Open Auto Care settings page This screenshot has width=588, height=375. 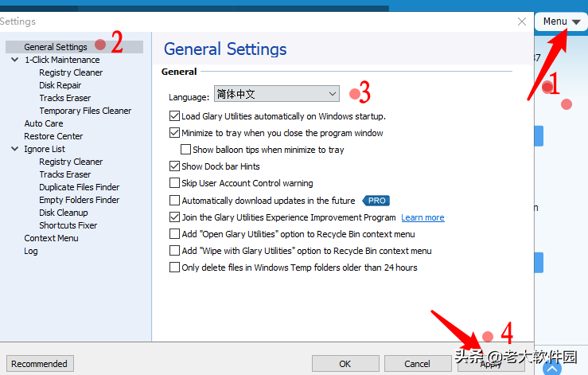coord(44,123)
